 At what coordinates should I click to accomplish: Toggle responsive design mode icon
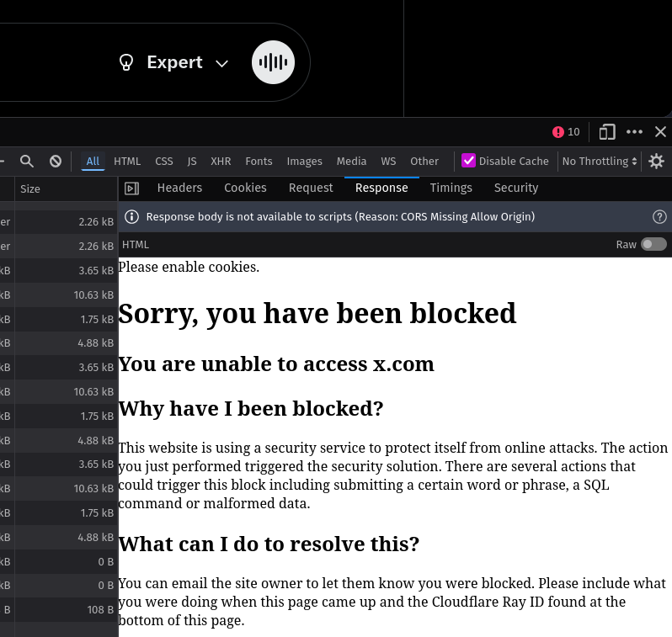point(607,132)
